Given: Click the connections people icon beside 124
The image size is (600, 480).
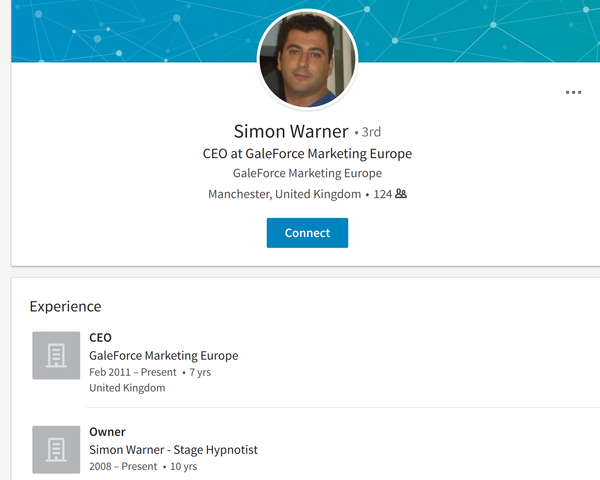Looking at the screenshot, I should (x=401, y=194).
